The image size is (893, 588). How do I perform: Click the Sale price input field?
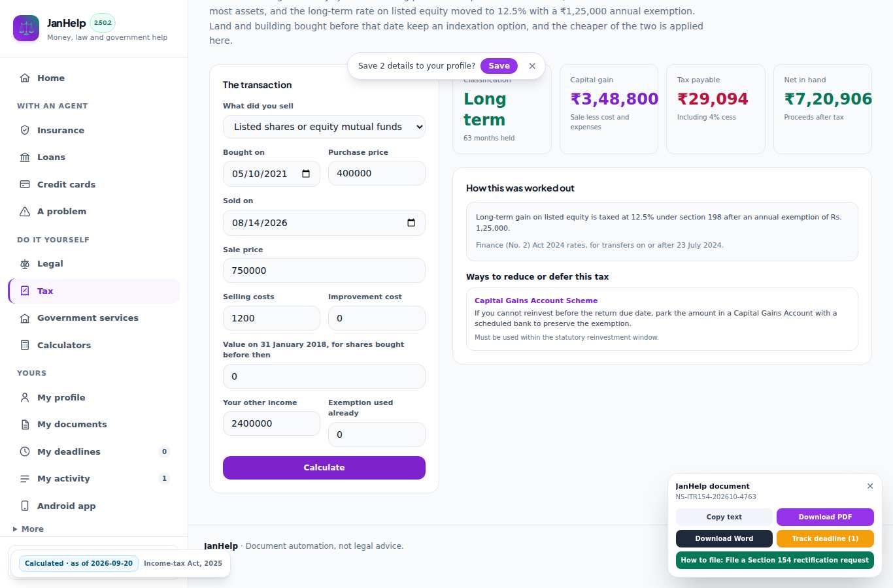pos(324,270)
